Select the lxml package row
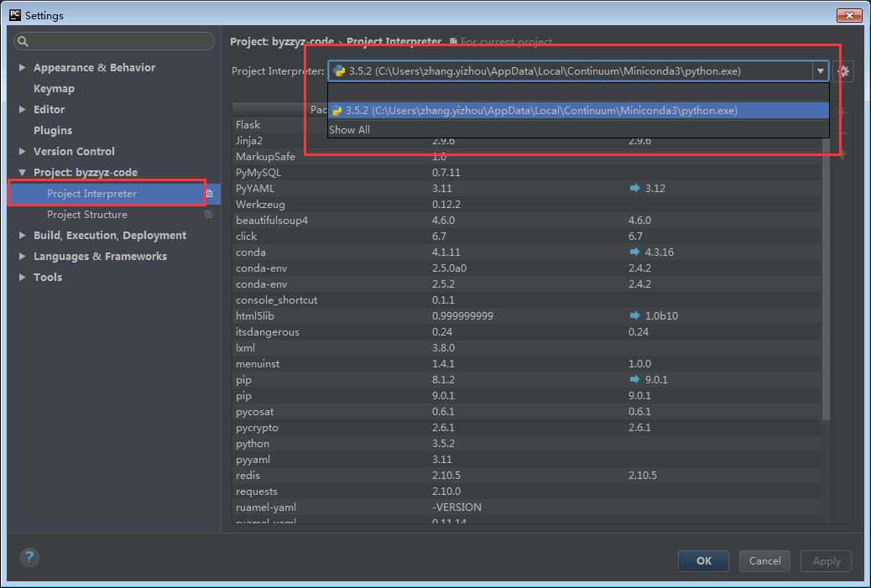Image resolution: width=871 pixels, height=588 pixels. [x=527, y=348]
